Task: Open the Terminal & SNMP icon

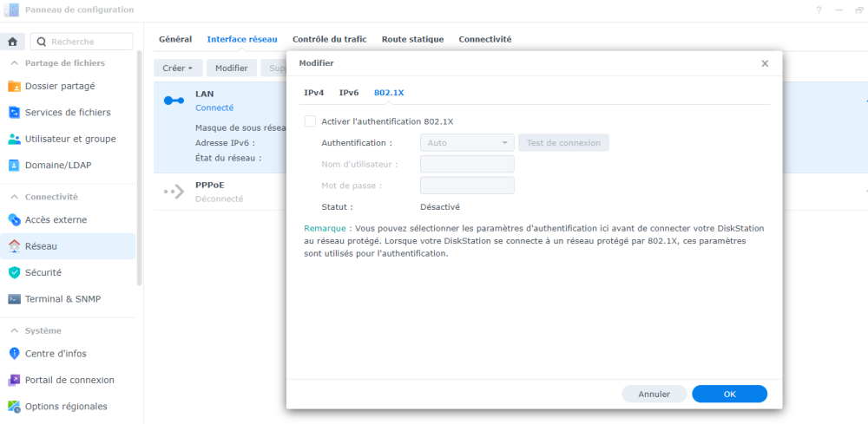Action: pos(14,299)
